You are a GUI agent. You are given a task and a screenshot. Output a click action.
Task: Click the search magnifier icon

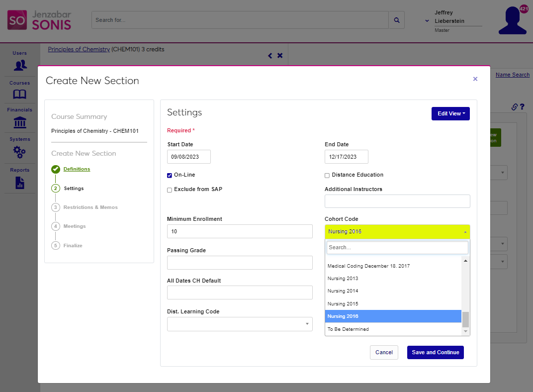(x=396, y=20)
